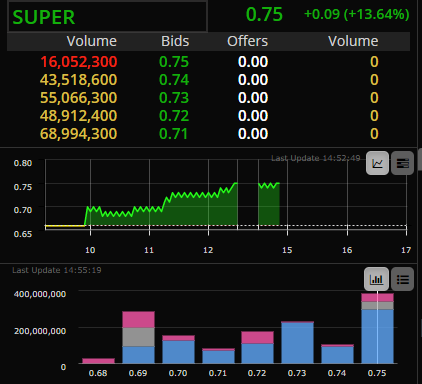
Task: Click the 0.72 volume bar
Action: coord(257,347)
